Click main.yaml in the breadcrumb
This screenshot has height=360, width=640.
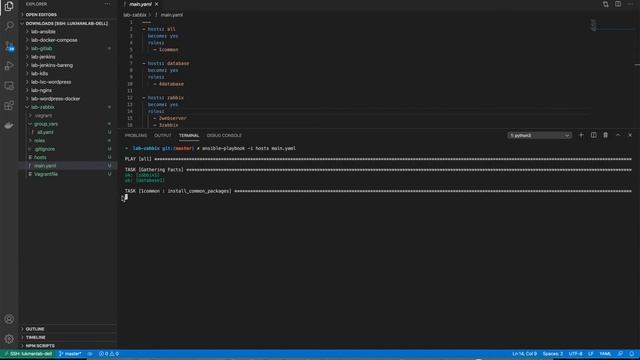tap(171, 15)
